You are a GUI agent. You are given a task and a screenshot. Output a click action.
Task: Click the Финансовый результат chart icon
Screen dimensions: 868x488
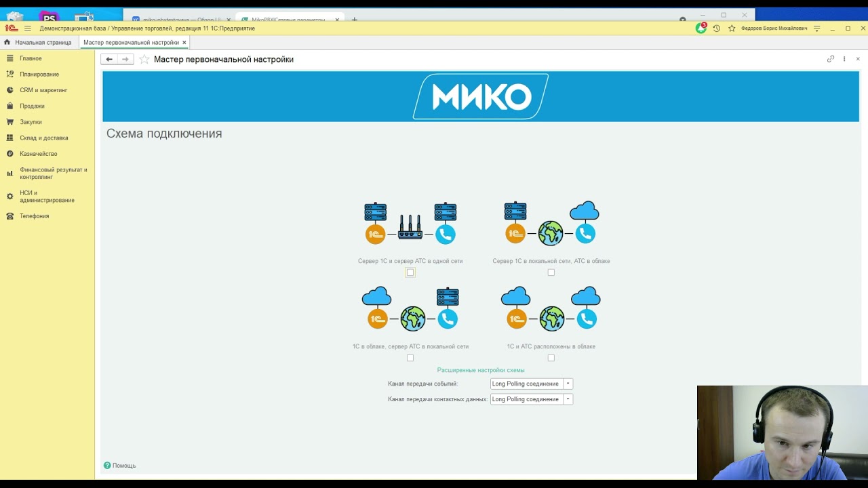pyautogui.click(x=10, y=174)
